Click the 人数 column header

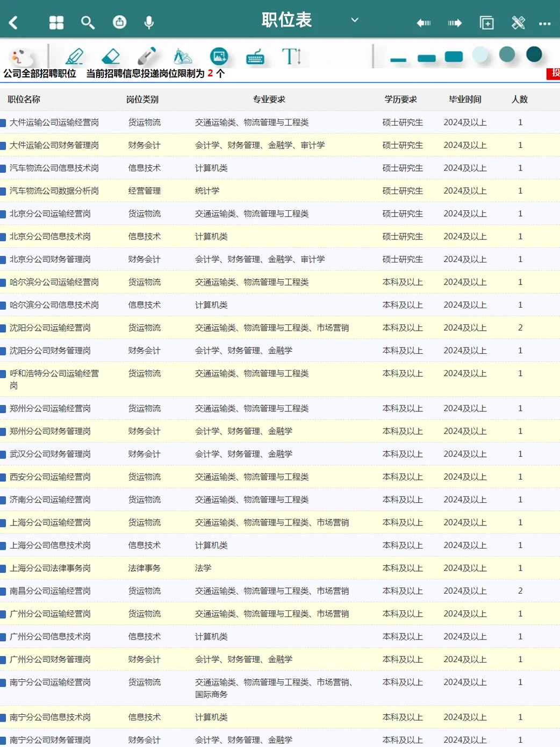coord(520,99)
